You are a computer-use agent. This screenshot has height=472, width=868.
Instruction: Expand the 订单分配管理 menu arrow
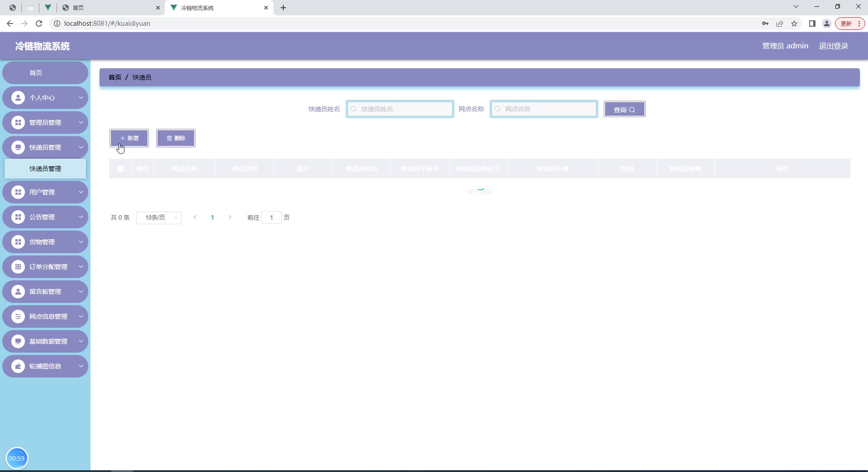tap(81, 267)
